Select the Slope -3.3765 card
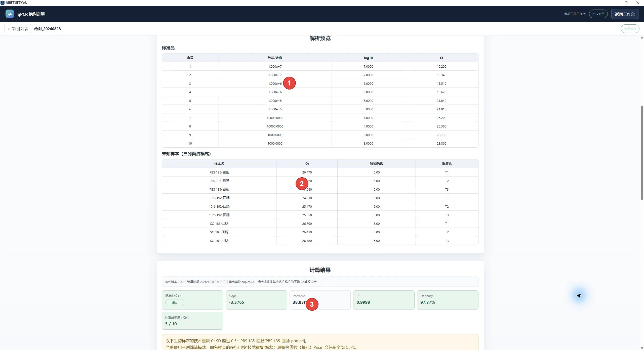The height and width of the screenshot is (350, 644). (x=256, y=300)
